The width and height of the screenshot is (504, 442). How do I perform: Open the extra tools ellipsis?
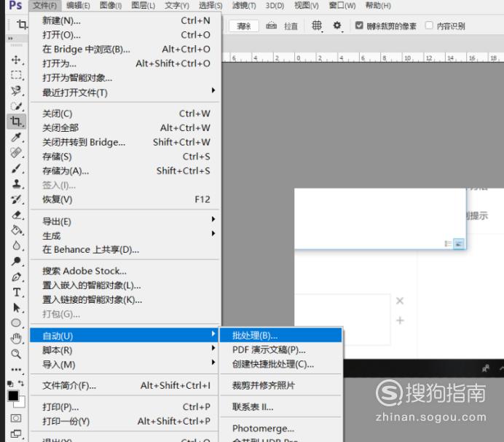point(16,370)
